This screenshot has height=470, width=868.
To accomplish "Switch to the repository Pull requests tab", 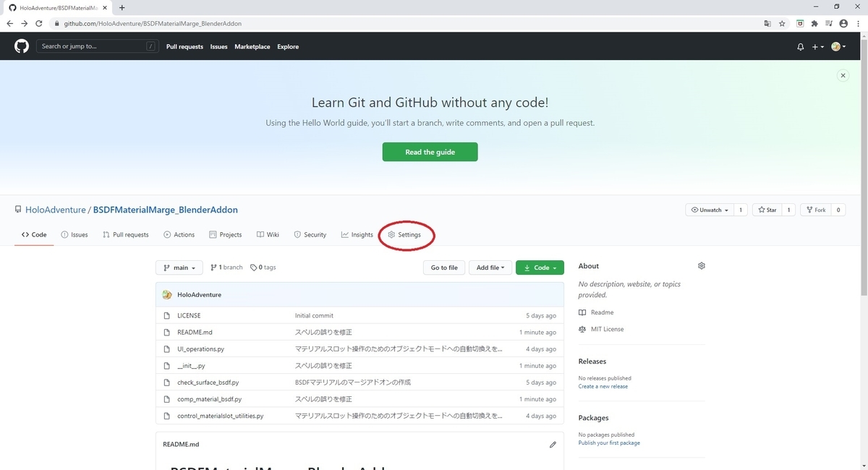I will click(x=126, y=234).
